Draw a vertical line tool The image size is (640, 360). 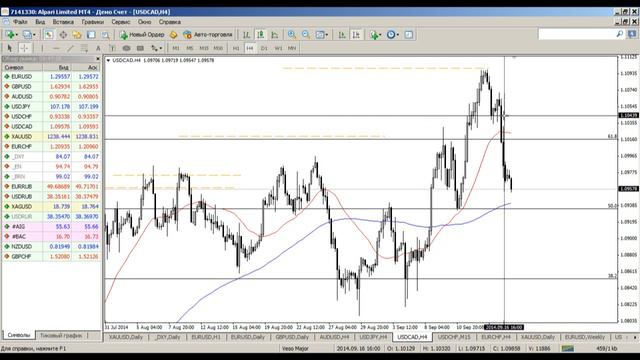pyautogui.click(x=42, y=48)
